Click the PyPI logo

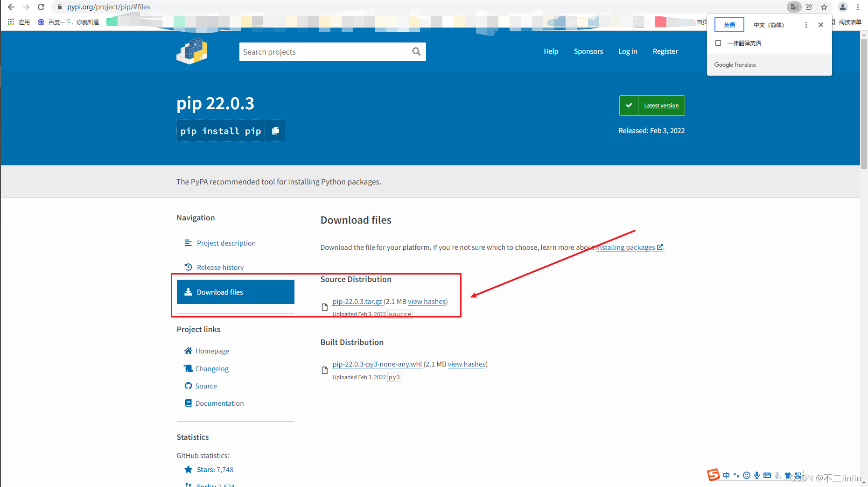click(191, 51)
